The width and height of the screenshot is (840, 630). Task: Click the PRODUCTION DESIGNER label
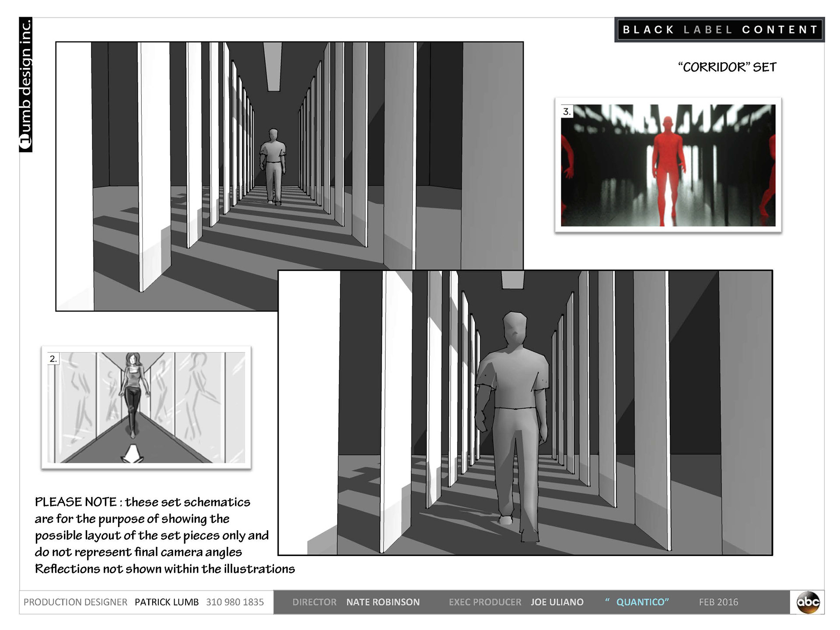(x=75, y=602)
